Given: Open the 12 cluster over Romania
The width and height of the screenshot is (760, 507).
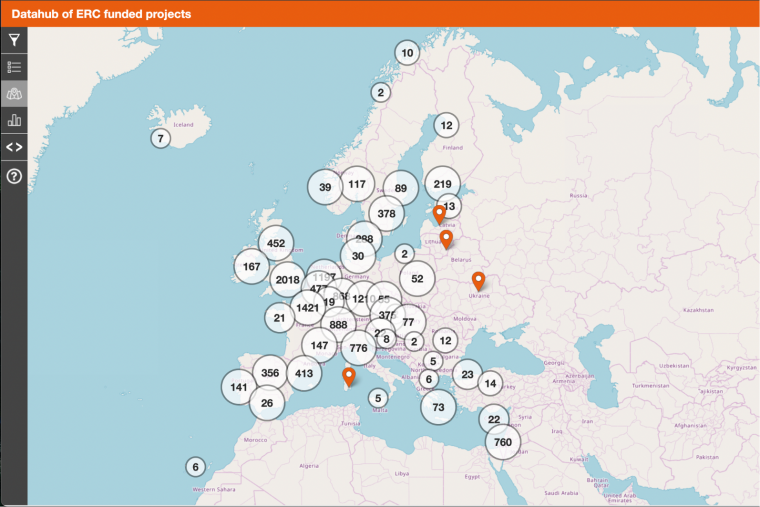Looking at the screenshot, I should [445, 341].
